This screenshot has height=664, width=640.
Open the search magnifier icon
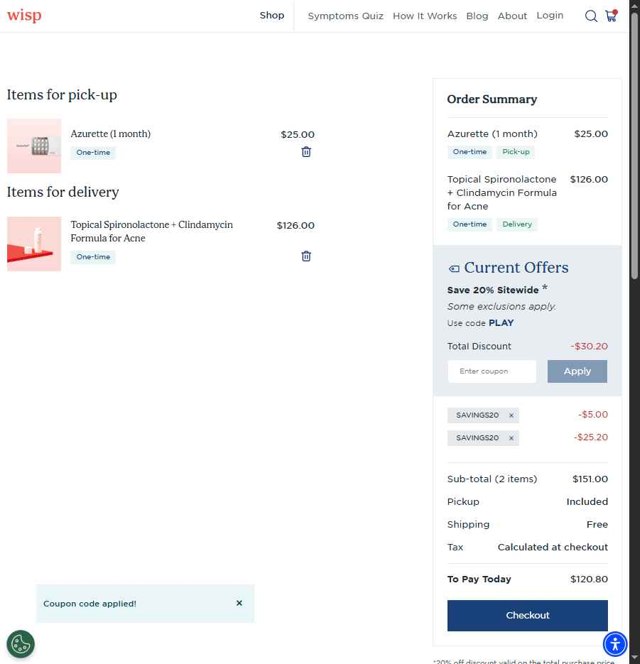[x=591, y=16]
